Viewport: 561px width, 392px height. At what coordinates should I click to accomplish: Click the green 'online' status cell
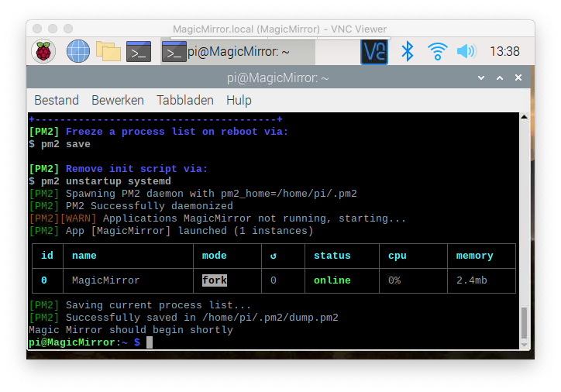tap(332, 280)
